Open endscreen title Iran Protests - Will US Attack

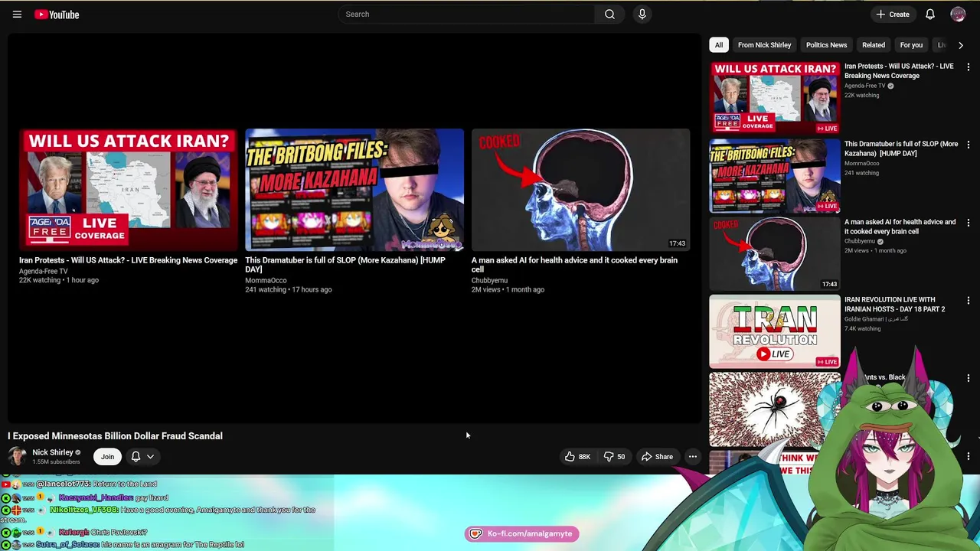129,260
